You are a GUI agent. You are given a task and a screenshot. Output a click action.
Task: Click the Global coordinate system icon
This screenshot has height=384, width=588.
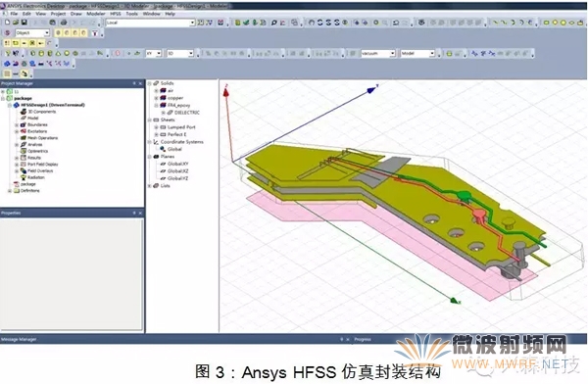[163, 149]
